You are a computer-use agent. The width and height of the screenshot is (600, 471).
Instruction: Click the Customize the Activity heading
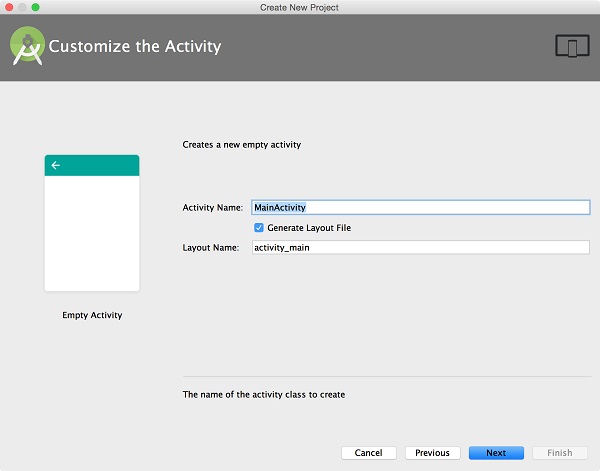click(x=135, y=47)
